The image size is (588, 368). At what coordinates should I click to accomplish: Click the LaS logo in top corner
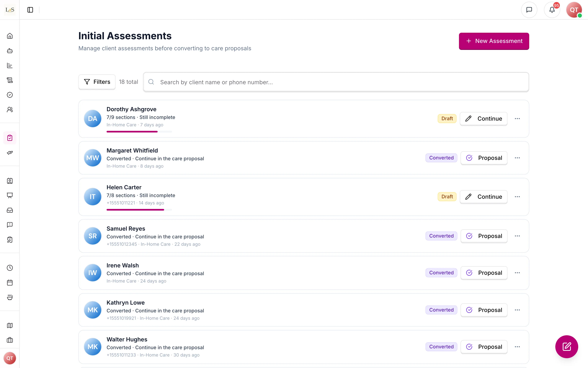click(10, 10)
